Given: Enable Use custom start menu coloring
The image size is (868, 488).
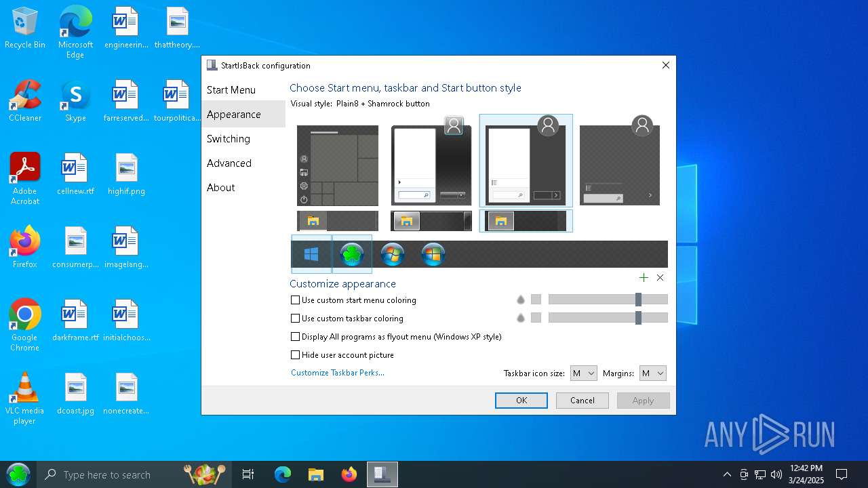Looking at the screenshot, I should (x=295, y=300).
